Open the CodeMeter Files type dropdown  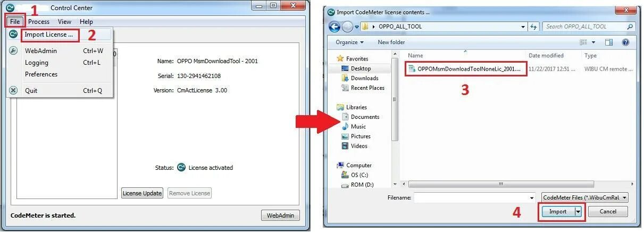pos(585,197)
